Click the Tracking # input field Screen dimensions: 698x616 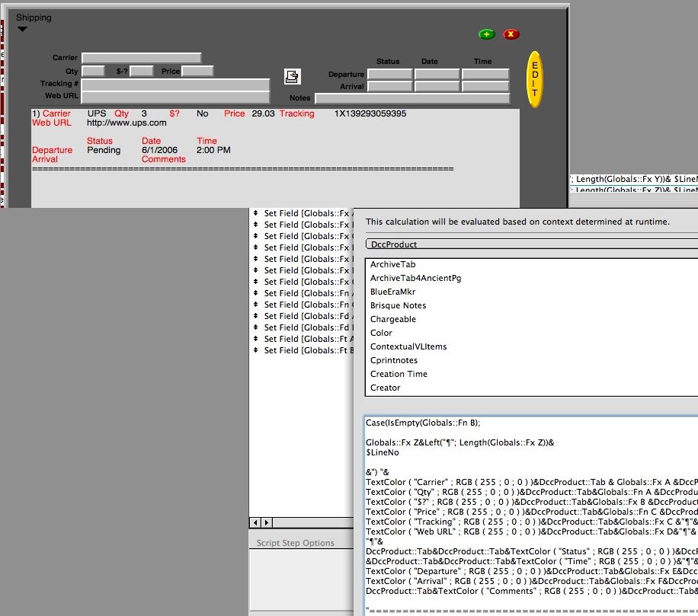click(x=175, y=84)
